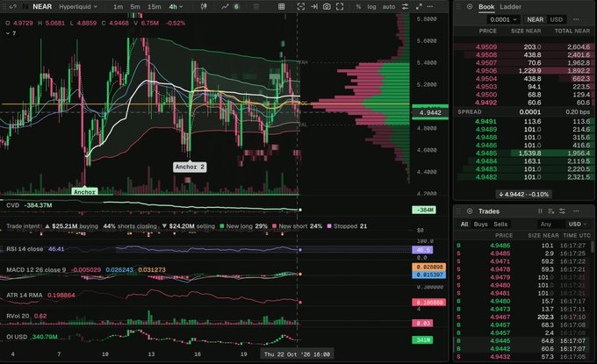Open the Trades panel three-dot menu

pyautogui.click(x=576, y=211)
